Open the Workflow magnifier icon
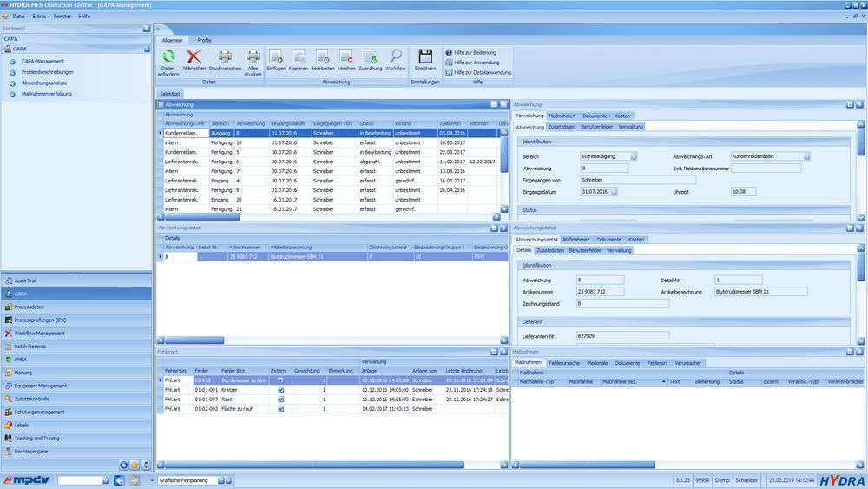The height and width of the screenshot is (489, 868). pos(396,56)
